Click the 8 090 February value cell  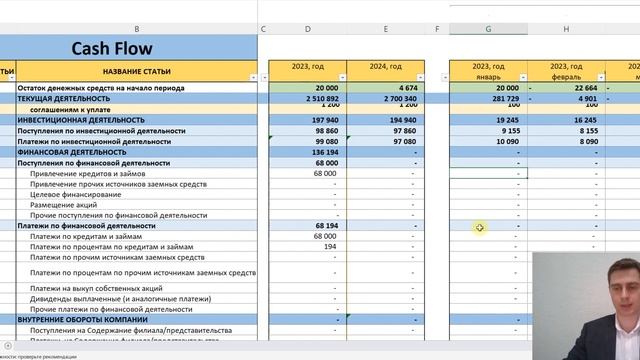(566, 141)
